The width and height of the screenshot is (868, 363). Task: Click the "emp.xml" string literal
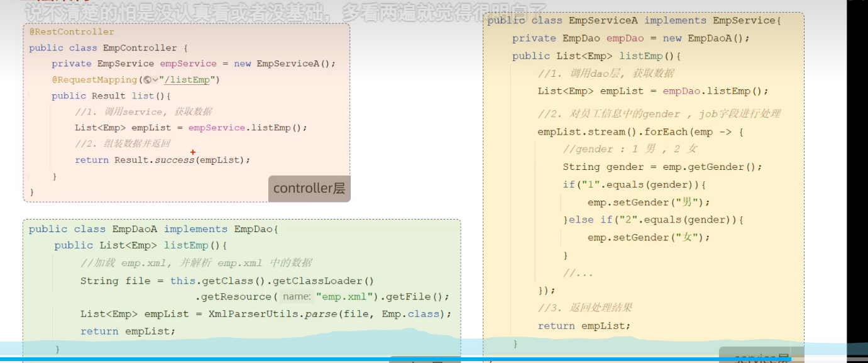point(348,296)
